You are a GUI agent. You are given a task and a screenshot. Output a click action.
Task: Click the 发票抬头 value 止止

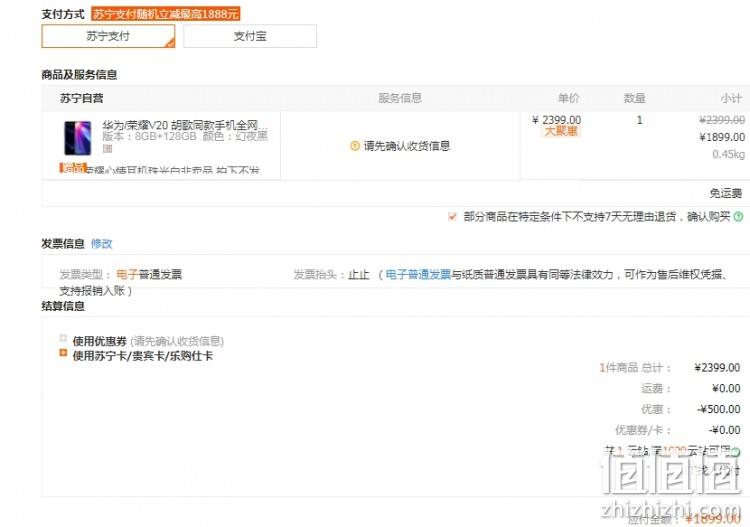click(359, 274)
